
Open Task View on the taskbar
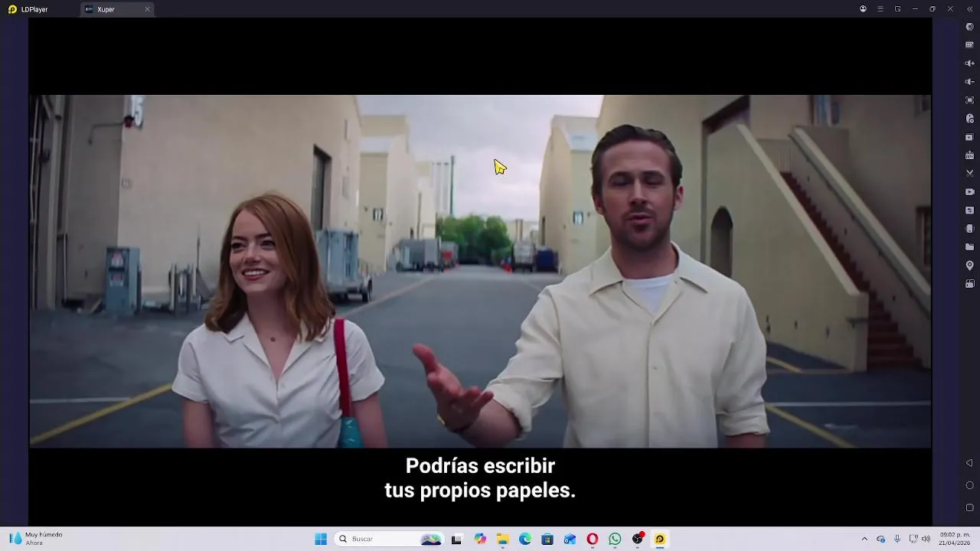point(456,539)
